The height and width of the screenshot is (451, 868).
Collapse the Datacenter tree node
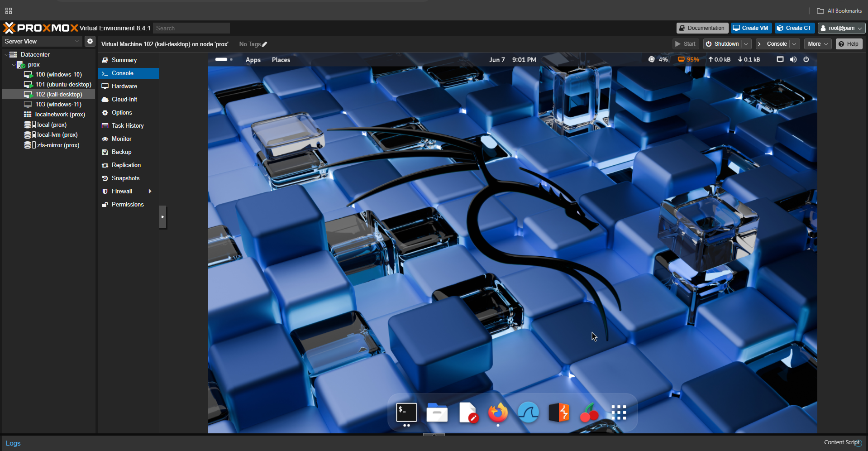pyautogui.click(x=6, y=55)
